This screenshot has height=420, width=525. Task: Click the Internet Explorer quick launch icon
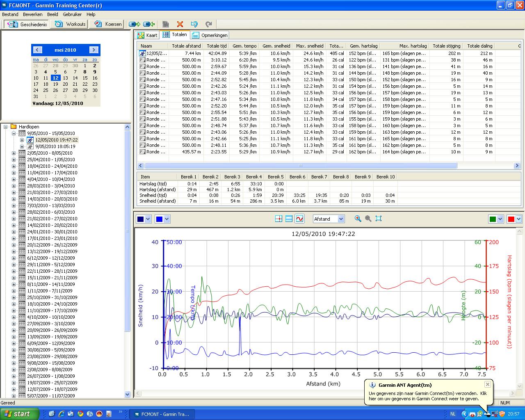pyautogui.click(x=62, y=414)
